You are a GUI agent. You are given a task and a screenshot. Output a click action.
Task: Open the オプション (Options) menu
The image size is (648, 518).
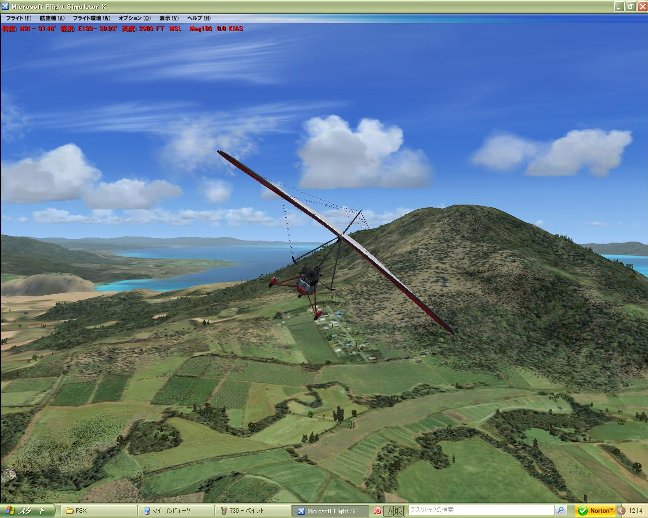tap(135, 19)
